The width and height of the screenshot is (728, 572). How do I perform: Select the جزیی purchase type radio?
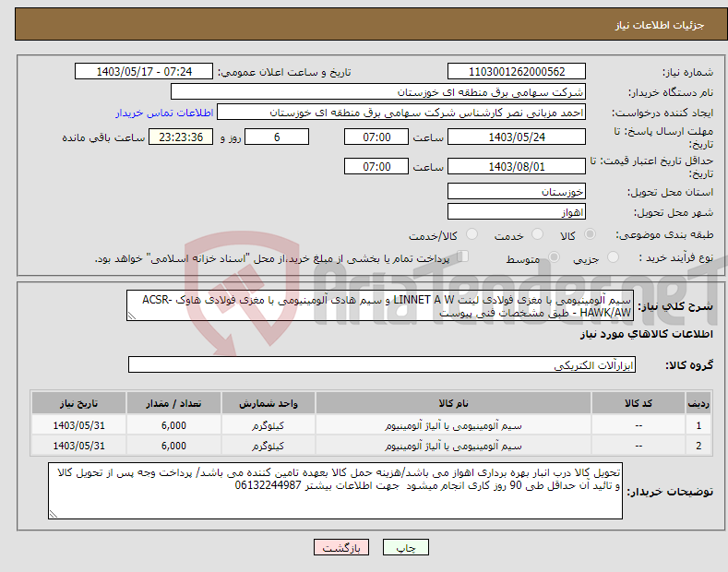pos(613,256)
